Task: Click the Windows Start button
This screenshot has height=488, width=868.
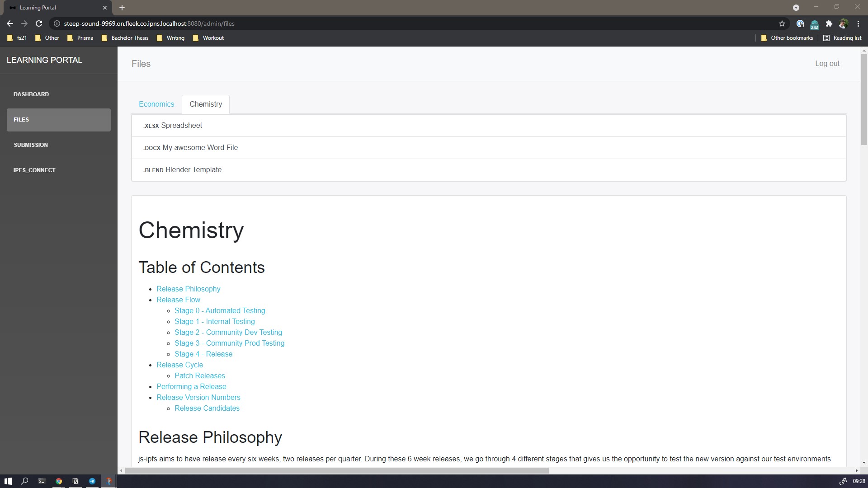Action: click(8, 481)
